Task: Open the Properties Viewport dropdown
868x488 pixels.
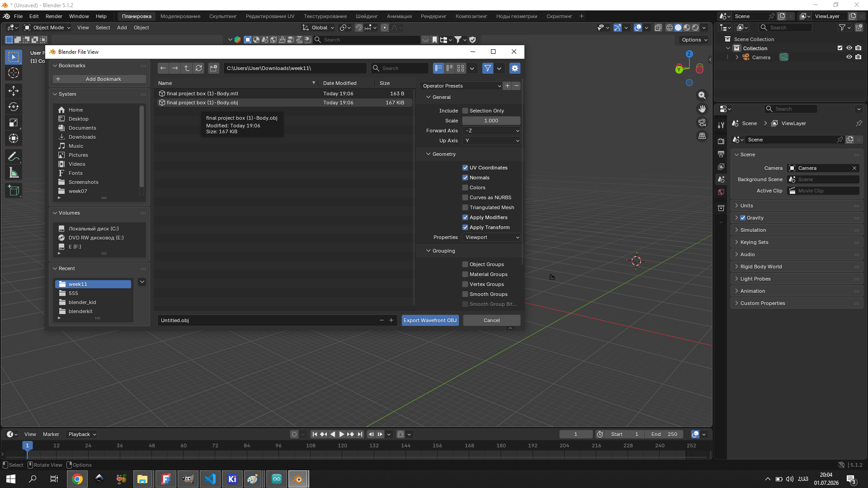Action: (491, 237)
